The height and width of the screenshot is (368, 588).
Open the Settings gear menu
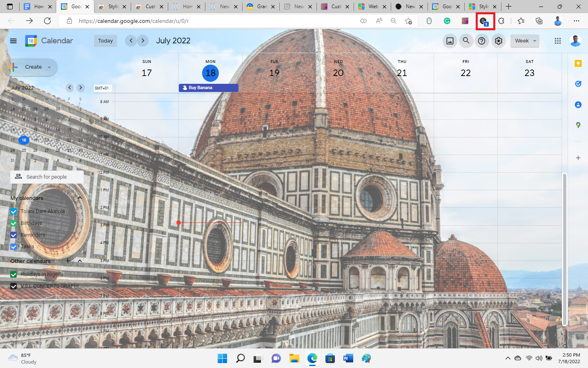click(x=499, y=41)
